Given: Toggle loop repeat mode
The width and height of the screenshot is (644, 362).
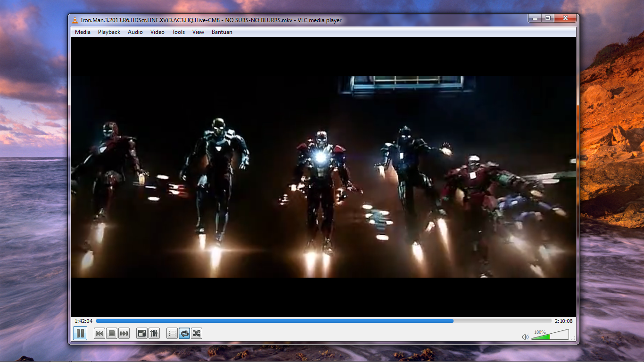Looking at the screenshot, I should [x=184, y=334].
